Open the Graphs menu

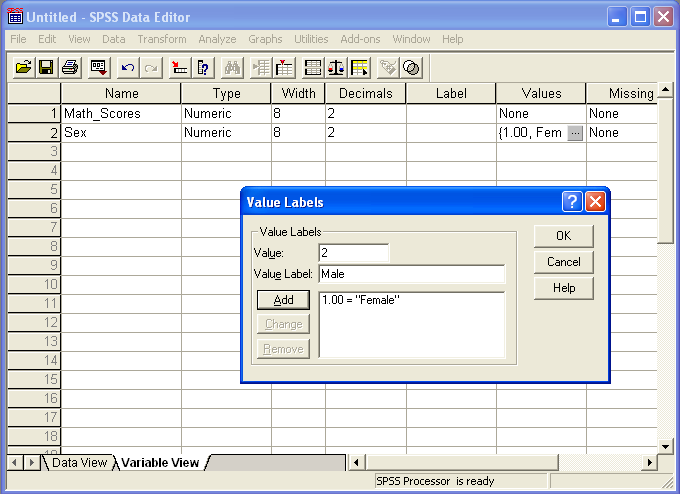(x=265, y=39)
